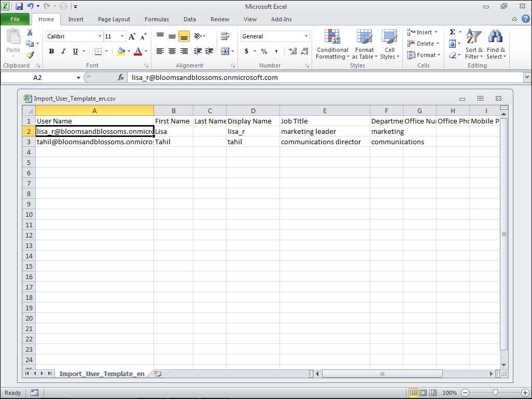Viewport: 532px width, 399px height.
Task: Select the Format Painter brush
Action: pos(30,54)
